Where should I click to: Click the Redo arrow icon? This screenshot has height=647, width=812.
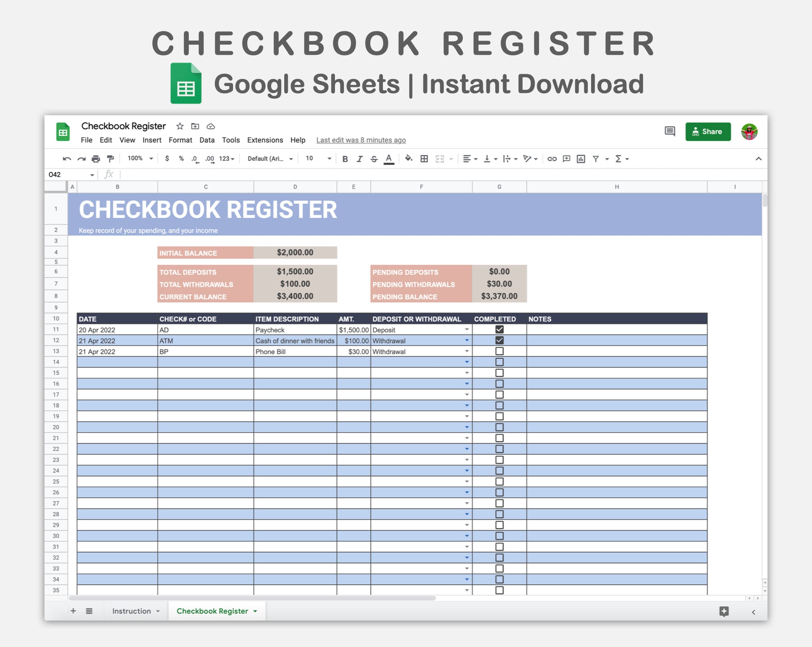pyautogui.click(x=81, y=159)
